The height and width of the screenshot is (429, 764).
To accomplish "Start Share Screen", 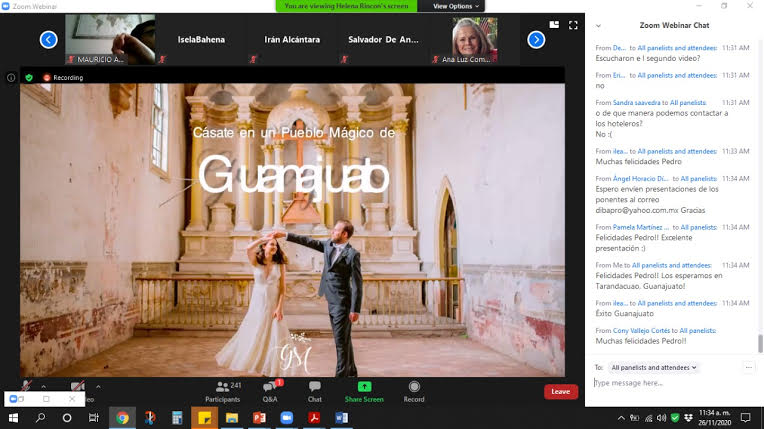I will (x=364, y=390).
